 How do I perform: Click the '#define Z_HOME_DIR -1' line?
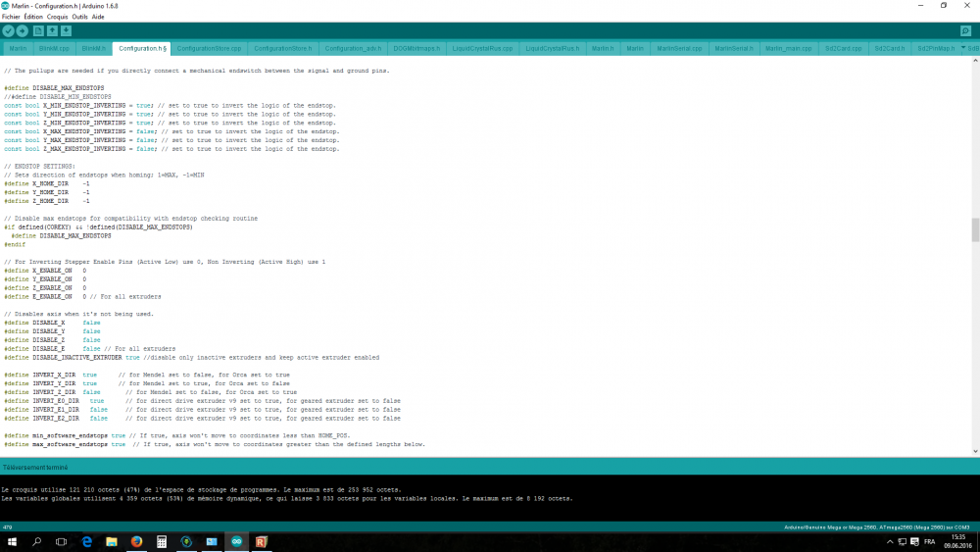pos(47,201)
